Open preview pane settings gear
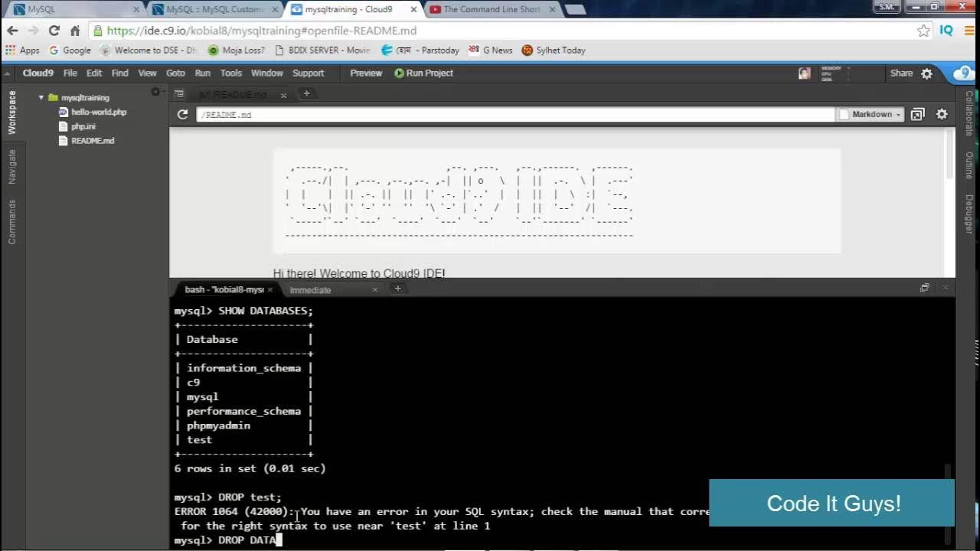Screen dimensions: 980x551 tap(942, 114)
